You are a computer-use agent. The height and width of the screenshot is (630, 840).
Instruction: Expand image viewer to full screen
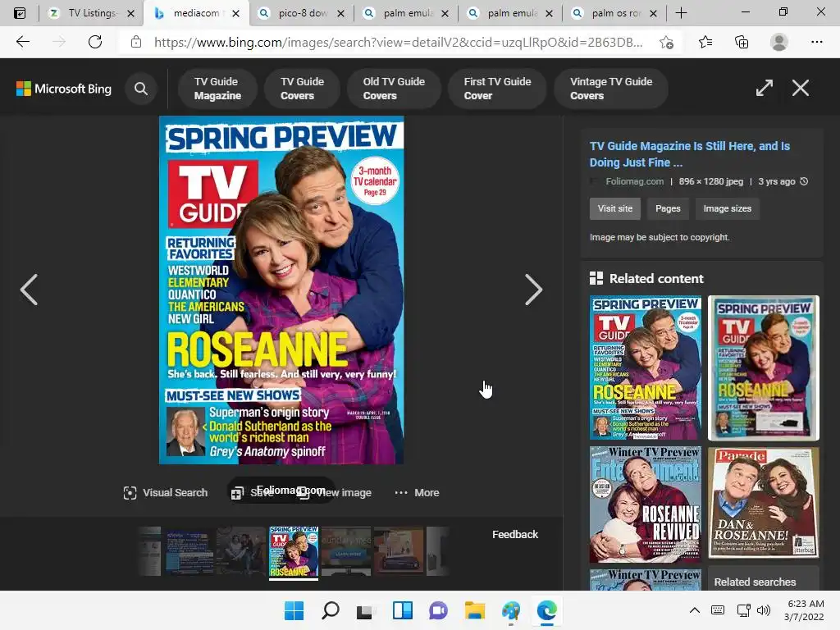[765, 88]
